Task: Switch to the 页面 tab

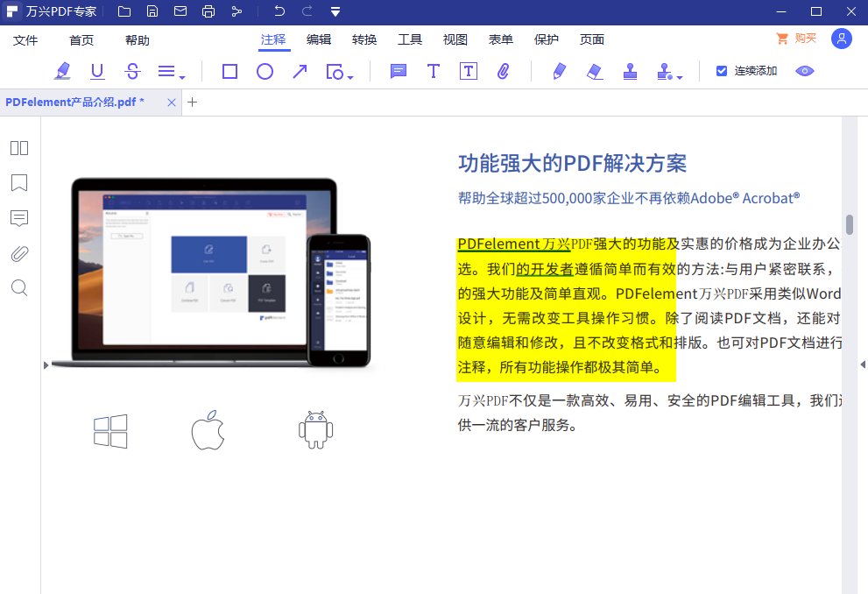Action: coord(592,39)
